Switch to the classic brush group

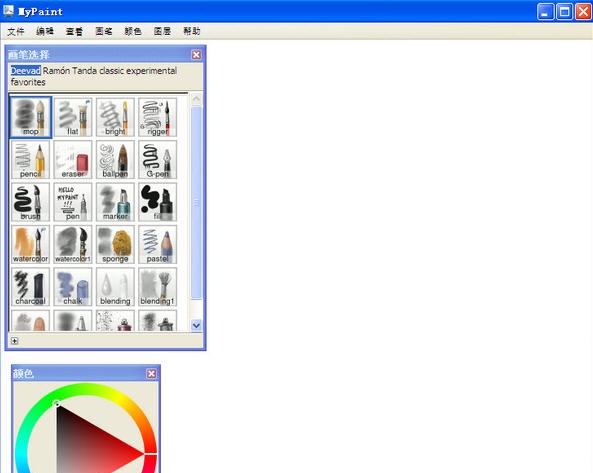coord(112,71)
